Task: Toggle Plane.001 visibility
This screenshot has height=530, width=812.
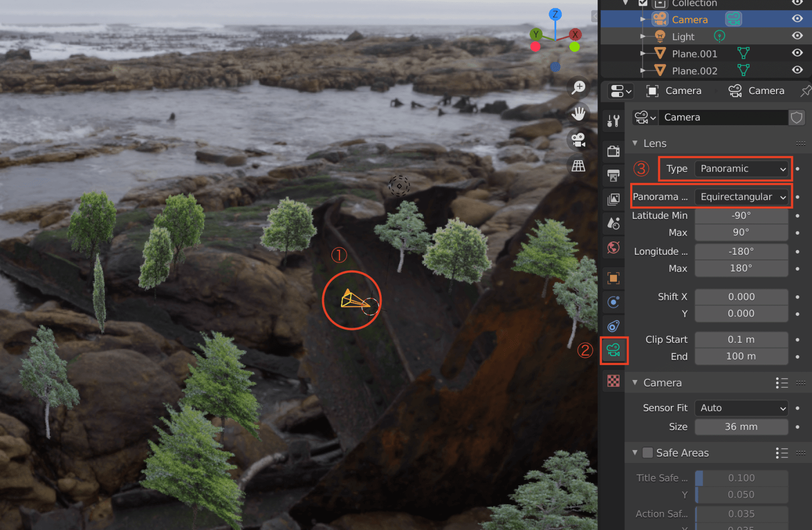Action: click(x=797, y=53)
